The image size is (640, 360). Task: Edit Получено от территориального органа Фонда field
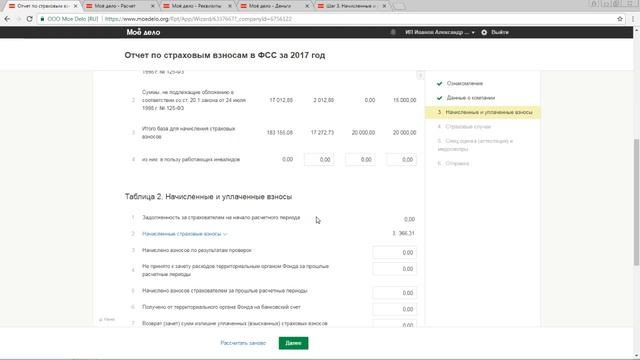395,309
